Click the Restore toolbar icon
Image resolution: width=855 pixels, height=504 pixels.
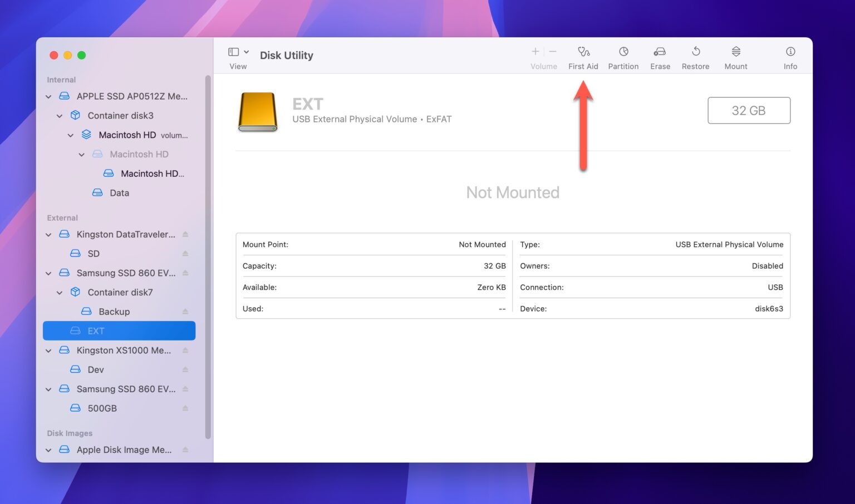pos(695,56)
